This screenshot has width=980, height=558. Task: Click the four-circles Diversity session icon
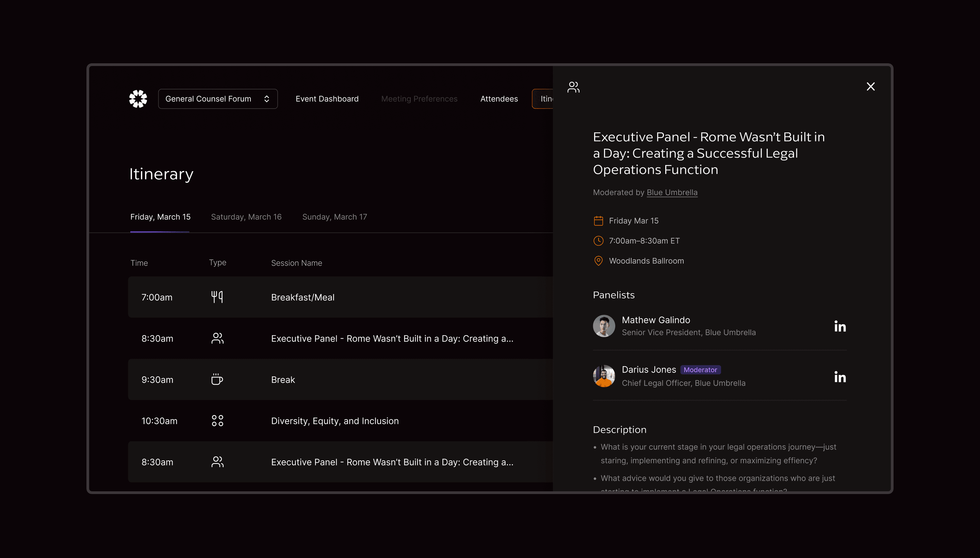point(217,421)
